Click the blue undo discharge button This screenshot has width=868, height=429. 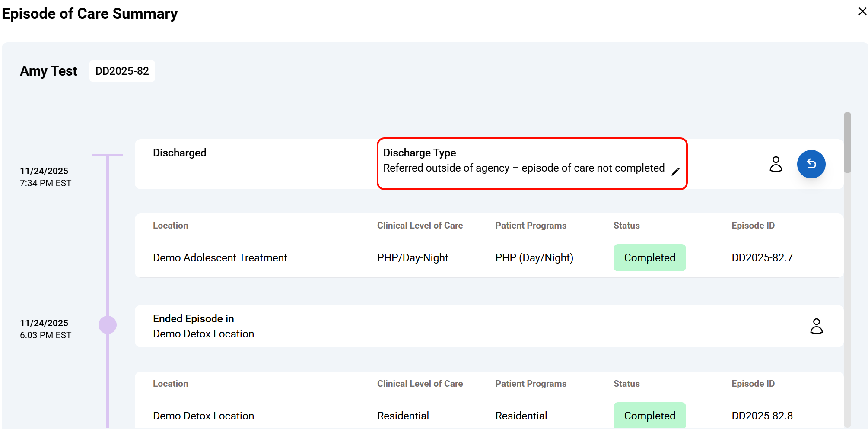coord(811,164)
